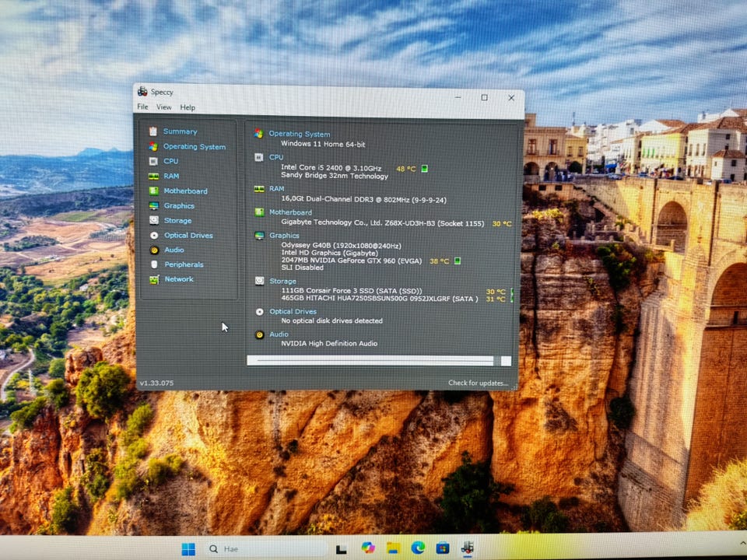Click the Graphics monitor icon in sidebar
The width and height of the screenshot is (747, 560).
coord(153,205)
